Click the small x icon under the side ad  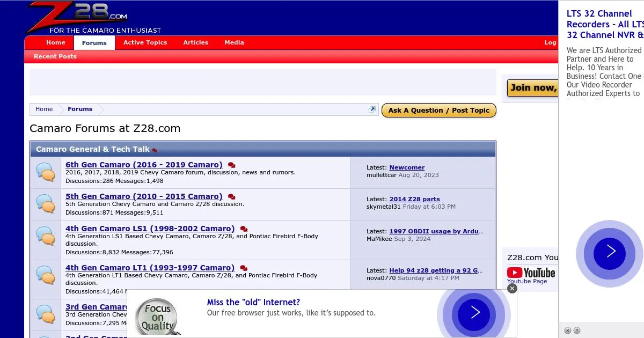coord(568,330)
